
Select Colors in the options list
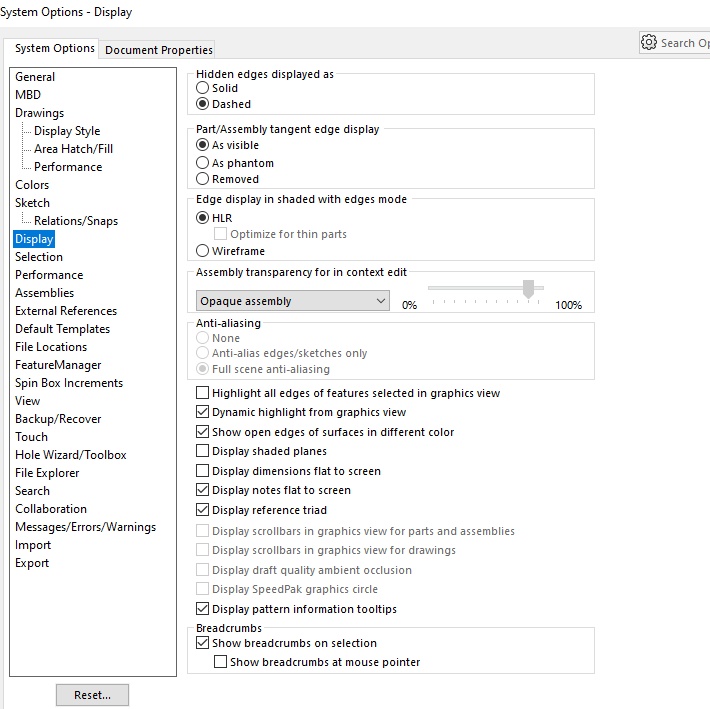[32, 185]
